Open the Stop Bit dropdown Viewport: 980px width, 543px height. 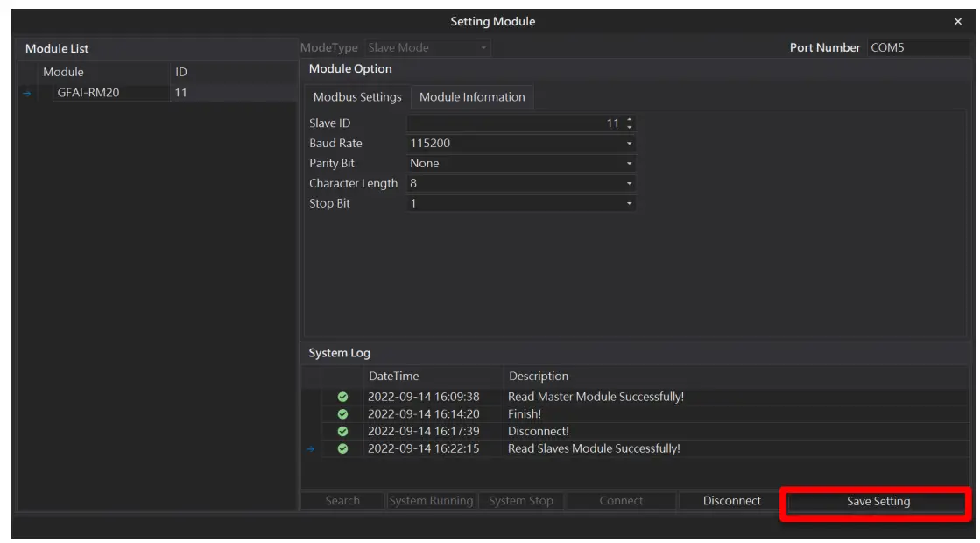point(630,203)
